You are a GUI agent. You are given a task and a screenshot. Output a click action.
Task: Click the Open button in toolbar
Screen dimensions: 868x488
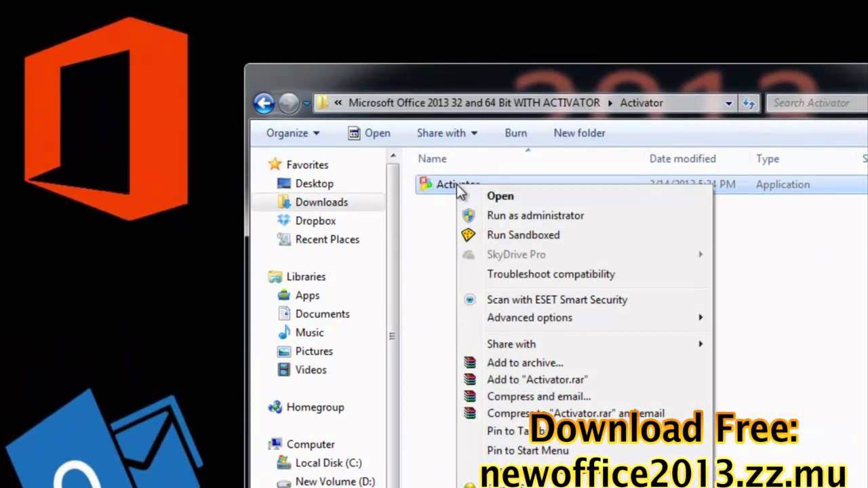369,133
